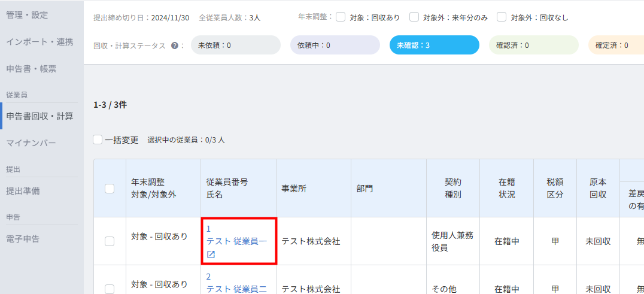The width and height of the screenshot is (644, 294).
Task: Filter by 確定済:0 status pill
Action: [616, 45]
